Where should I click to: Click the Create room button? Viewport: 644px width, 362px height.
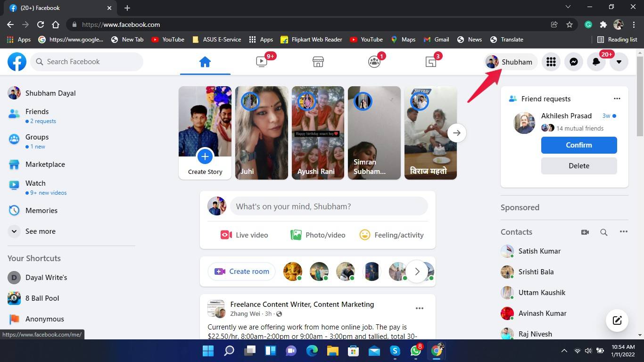coord(242,271)
